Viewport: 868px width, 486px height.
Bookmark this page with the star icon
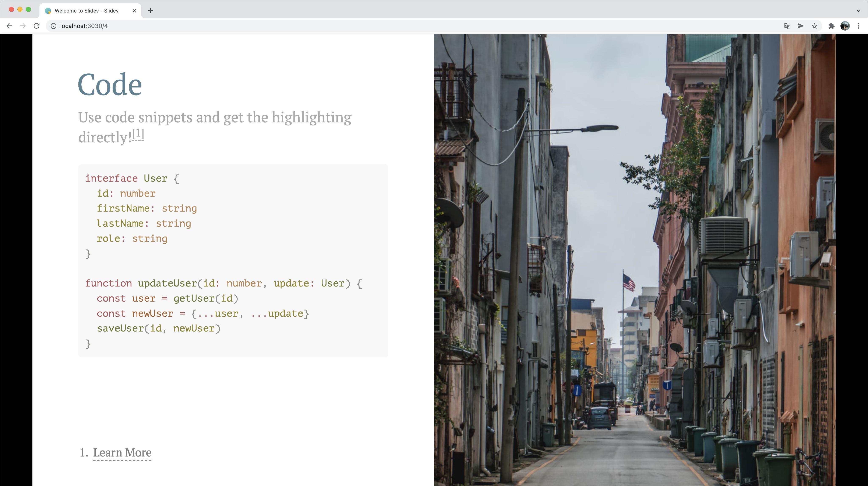[814, 26]
